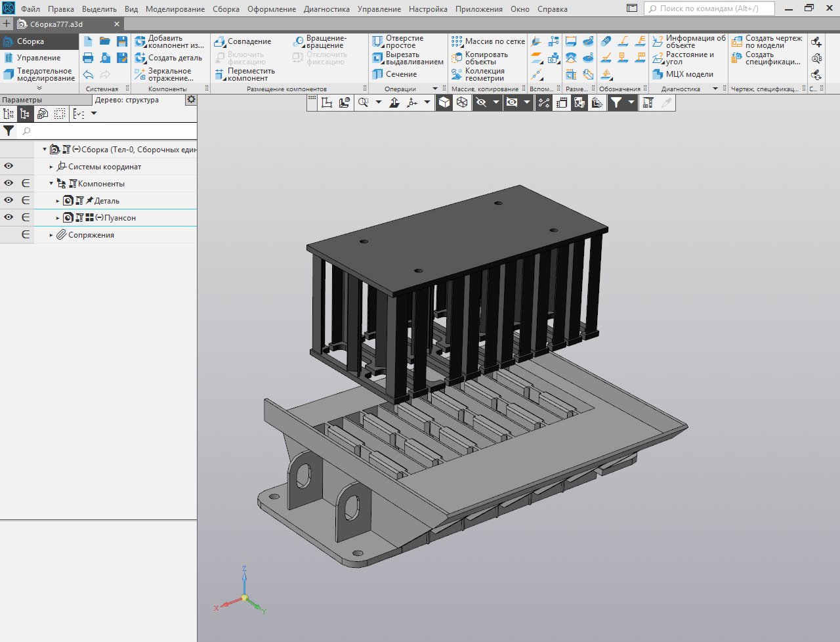This screenshot has width=840, height=642.
Task: Open the Приложения menu
Action: [x=479, y=9]
